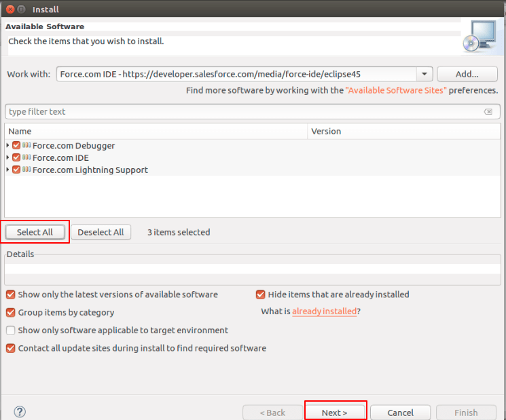Uncheck the Force.com Debugger checkbox
This screenshot has height=420, width=506.
click(x=16, y=145)
